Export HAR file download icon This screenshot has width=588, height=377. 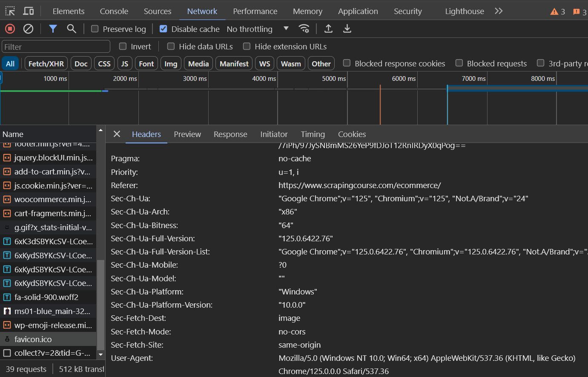pos(347,29)
